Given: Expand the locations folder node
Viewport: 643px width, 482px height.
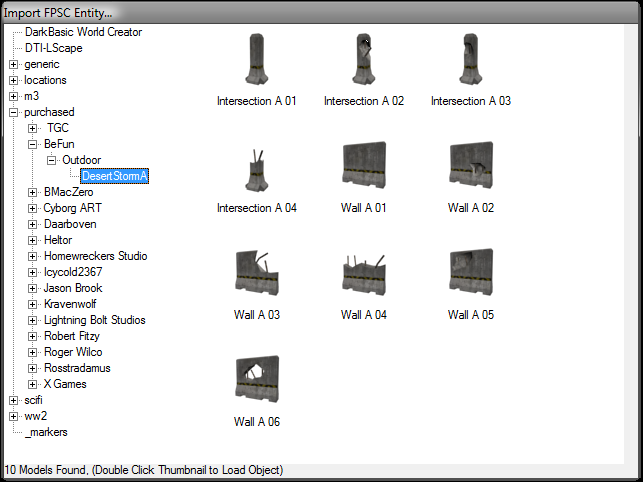Looking at the screenshot, I should 14,80.
